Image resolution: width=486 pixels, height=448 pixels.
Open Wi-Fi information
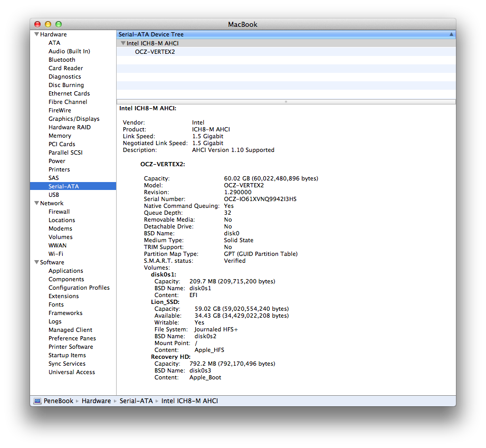(x=56, y=254)
